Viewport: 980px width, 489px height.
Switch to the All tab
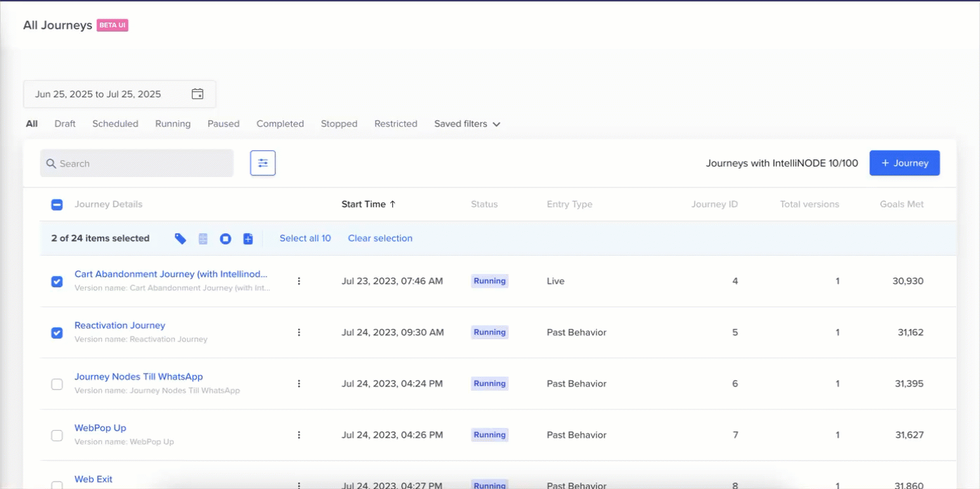click(32, 124)
